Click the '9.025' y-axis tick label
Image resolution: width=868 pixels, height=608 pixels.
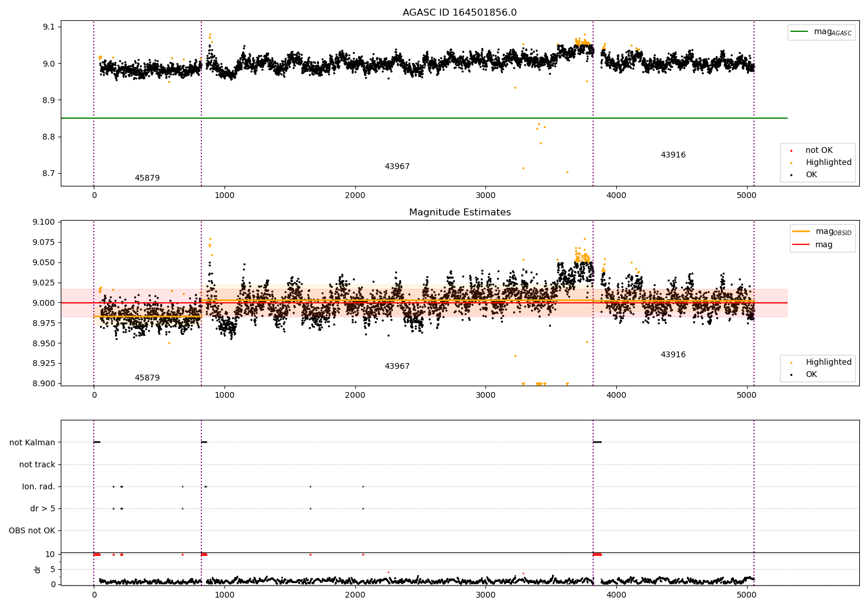[x=44, y=283]
